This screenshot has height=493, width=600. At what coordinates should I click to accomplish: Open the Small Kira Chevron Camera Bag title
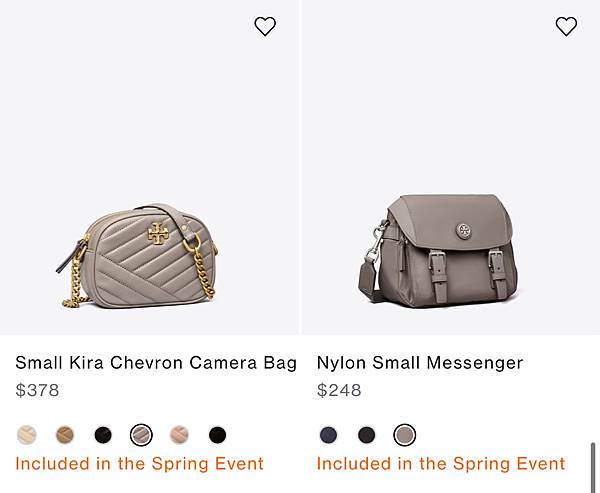click(x=156, y=363)
